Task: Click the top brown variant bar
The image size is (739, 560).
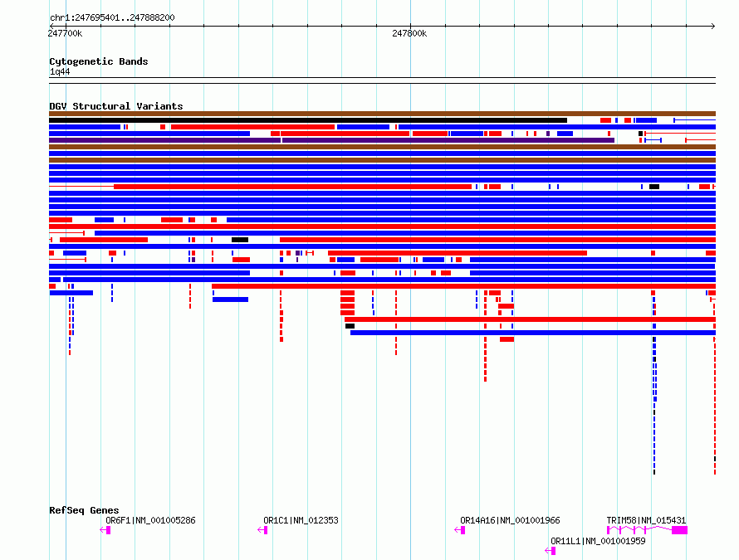Action: click(x=382, y=114)
